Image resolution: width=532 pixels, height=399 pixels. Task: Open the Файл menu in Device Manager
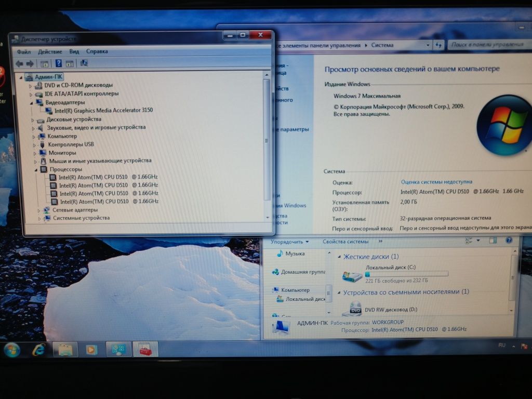24,52
